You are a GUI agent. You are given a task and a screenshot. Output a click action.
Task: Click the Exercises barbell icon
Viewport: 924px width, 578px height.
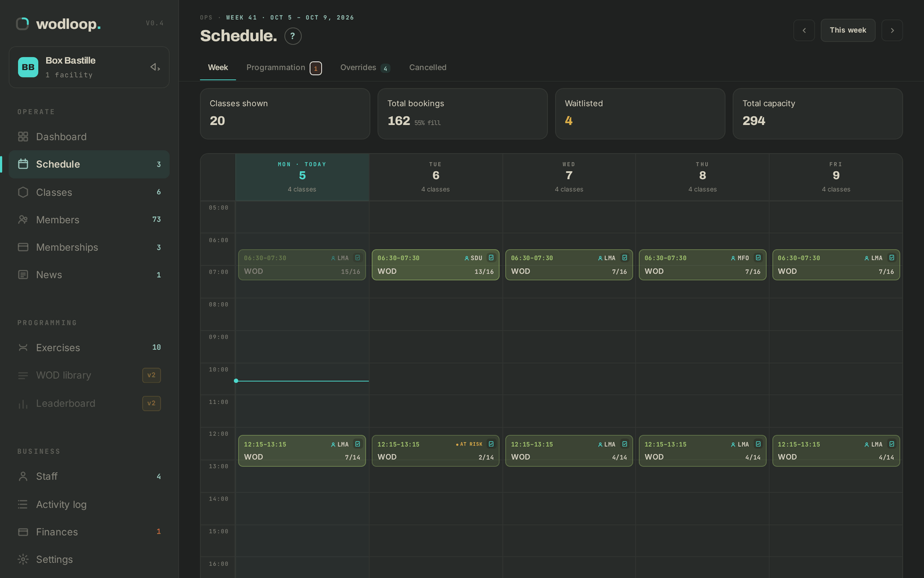(23, 347)
